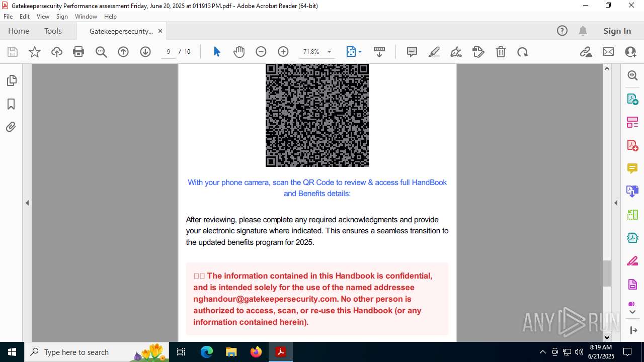Viewport: 644px width, 362px height.
Task: Open share with others person icon
Action: click(630, 52)
